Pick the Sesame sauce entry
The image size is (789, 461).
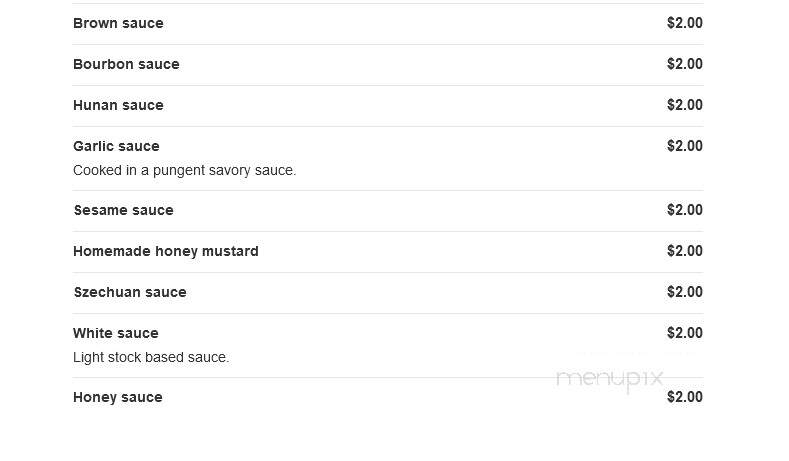pyautogui.click(x=123, y=210)
